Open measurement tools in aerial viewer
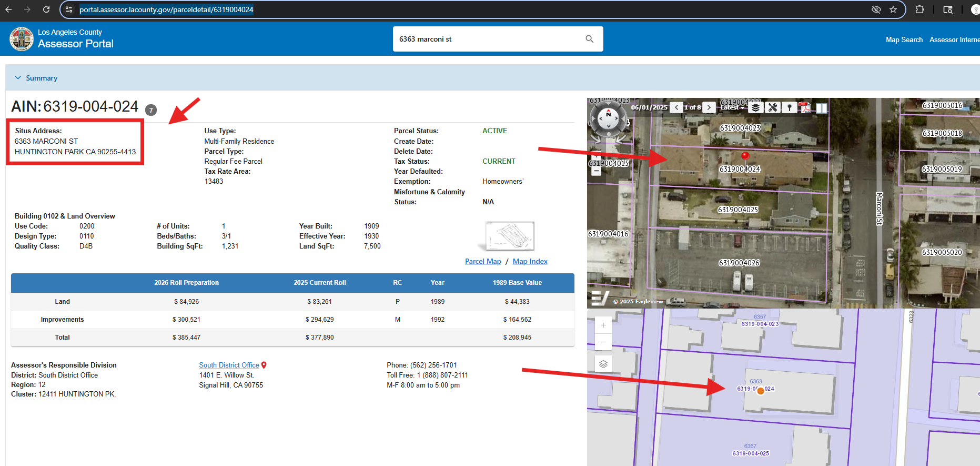 click(772, 107)
